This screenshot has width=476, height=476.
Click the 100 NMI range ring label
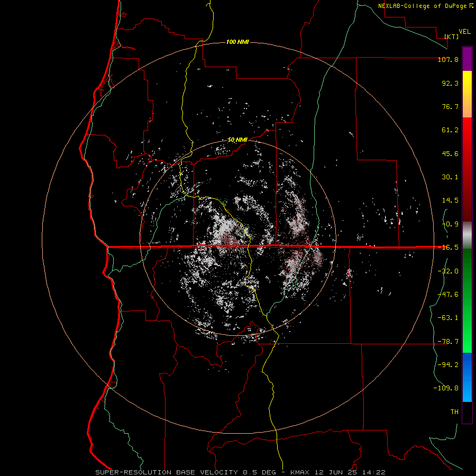237,42
